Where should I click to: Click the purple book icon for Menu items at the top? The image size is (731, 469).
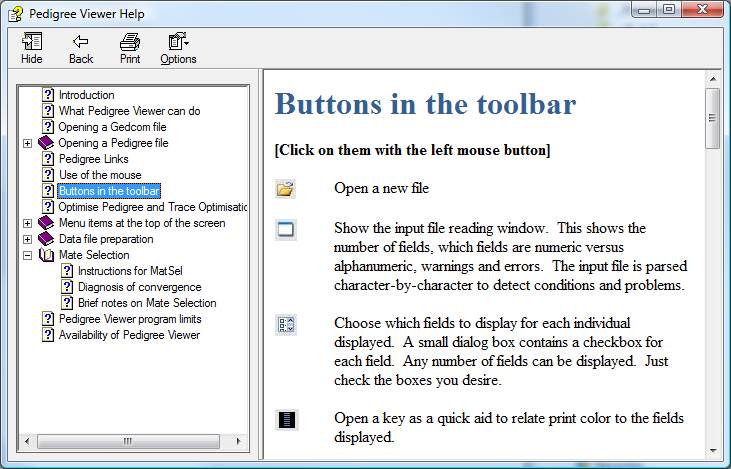point(46,223)
